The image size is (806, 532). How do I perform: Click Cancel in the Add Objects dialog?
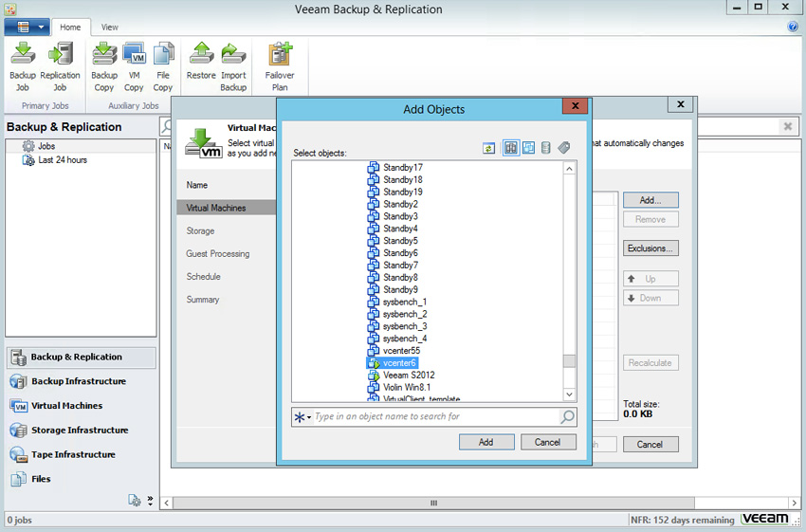tap(548, 442)
